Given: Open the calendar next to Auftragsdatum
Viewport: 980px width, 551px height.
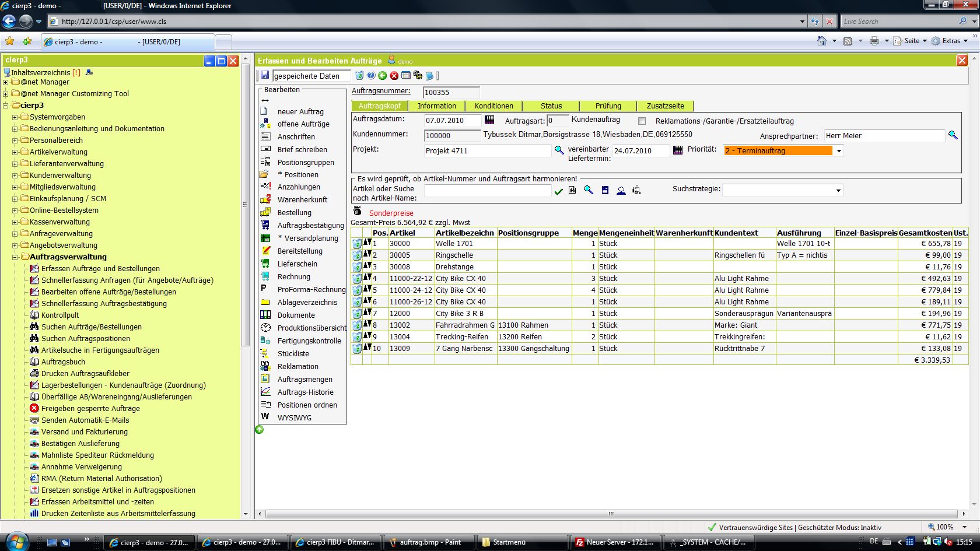Looking at the screenshot, I should pyautogui.click(x=489, y=120).
